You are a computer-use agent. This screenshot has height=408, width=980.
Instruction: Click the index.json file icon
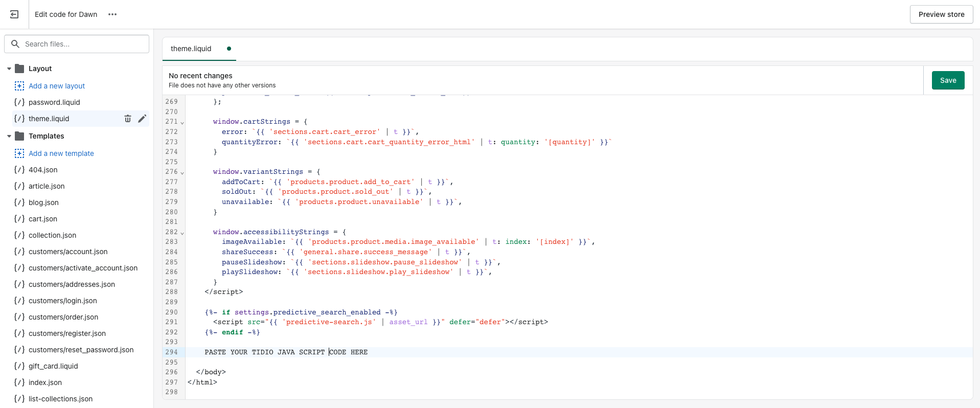coord(19,382)
